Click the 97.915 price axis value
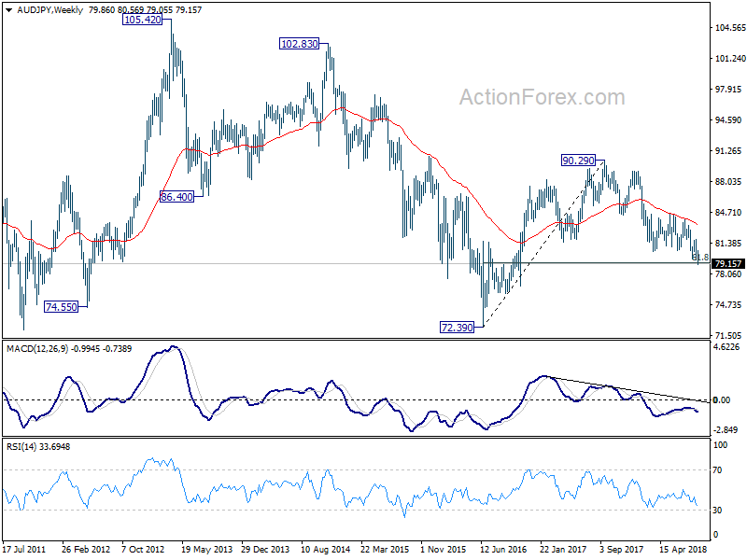The height and width of the screenshot is (560, 747). click(x=730, y=90)
